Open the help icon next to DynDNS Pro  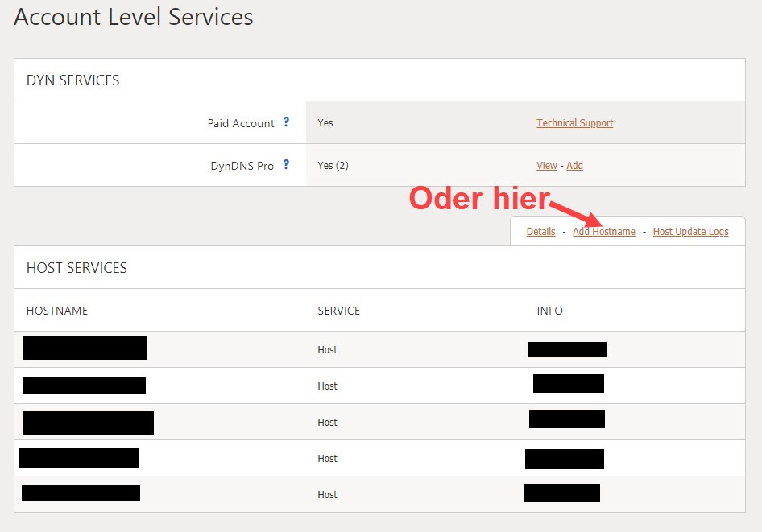tap(286, 165)
